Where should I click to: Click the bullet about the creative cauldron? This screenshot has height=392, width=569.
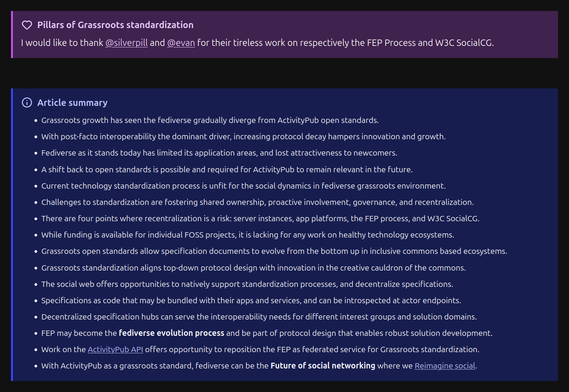[x=253, y=268]
